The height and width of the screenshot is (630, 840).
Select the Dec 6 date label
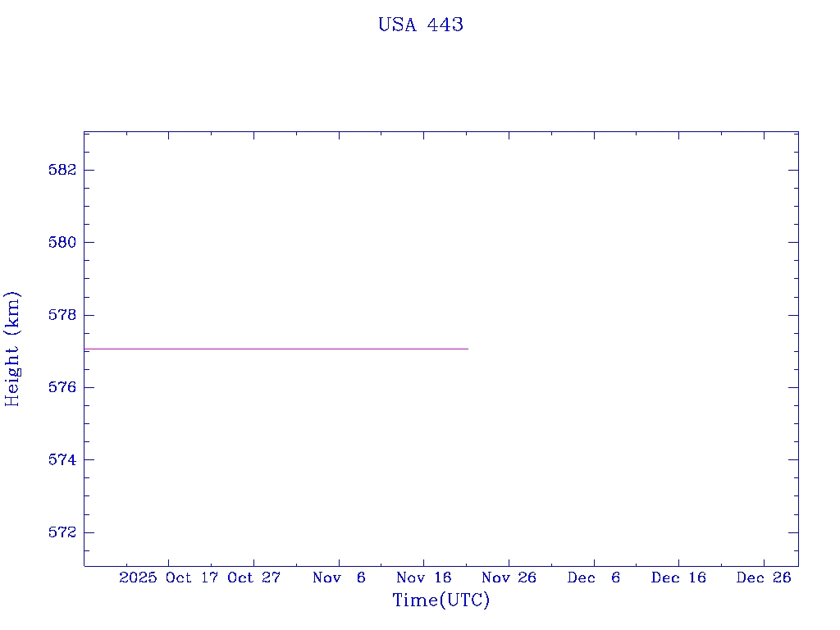click(594, 577)
